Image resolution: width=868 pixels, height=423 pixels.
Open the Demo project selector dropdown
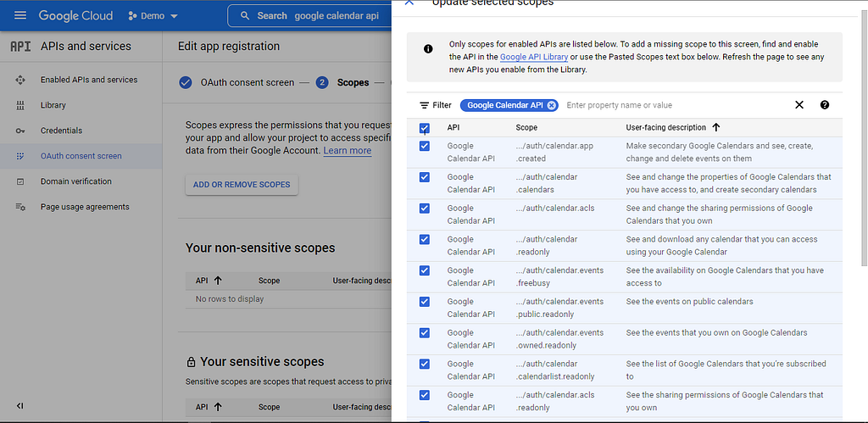click(153, 16)
